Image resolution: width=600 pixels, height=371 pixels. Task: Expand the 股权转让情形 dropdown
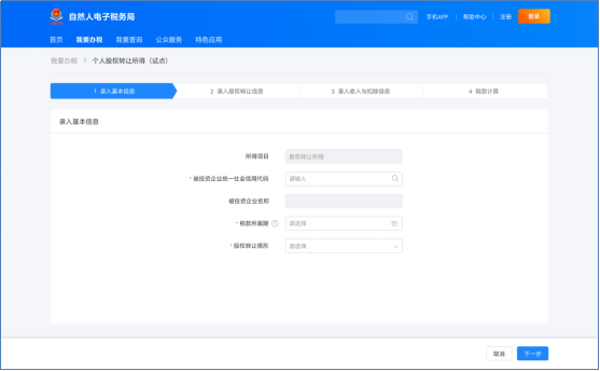coord(344,246)
